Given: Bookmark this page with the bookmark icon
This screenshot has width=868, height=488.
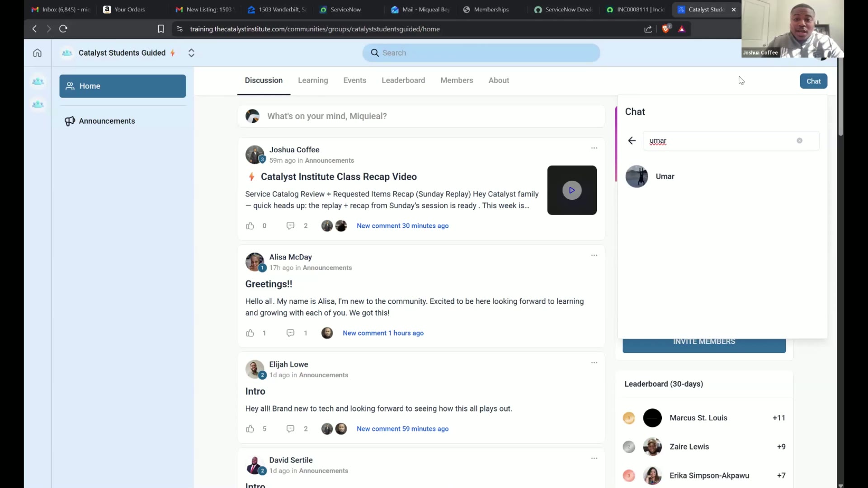Looking at the screenshot, I should [161, 29].
